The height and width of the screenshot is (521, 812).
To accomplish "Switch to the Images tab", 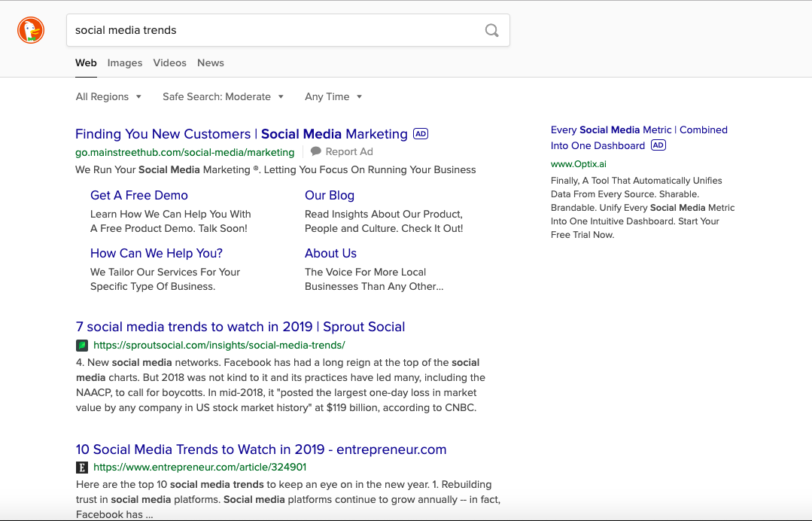I will [124, 62].
